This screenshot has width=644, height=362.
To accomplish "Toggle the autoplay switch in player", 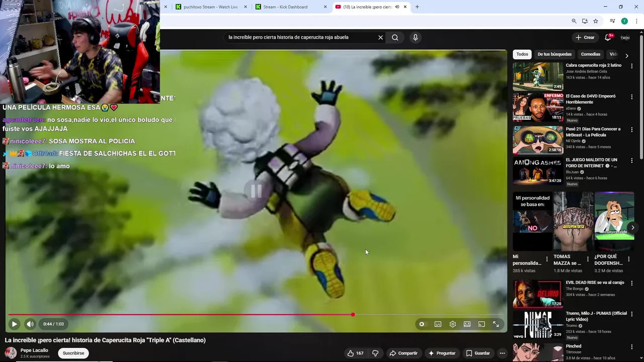I will click(422, 324).
